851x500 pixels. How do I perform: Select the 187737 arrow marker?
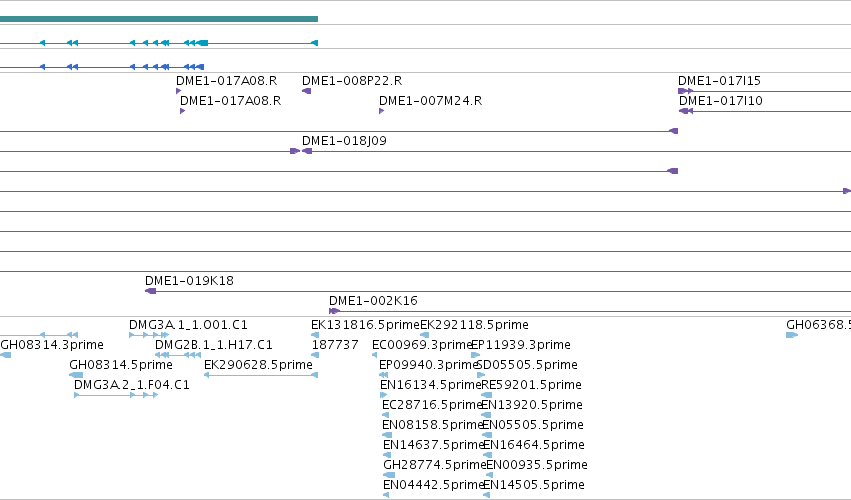(315, 355)
